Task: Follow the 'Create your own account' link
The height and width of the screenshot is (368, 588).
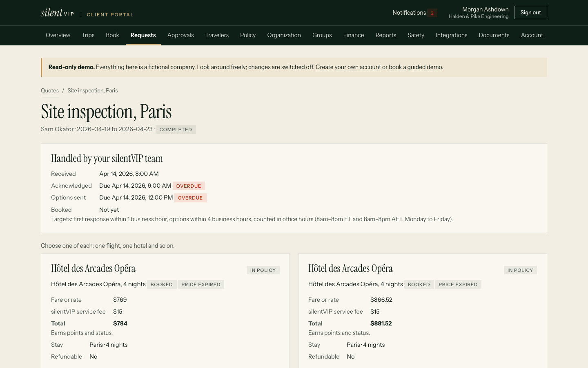Action: pyautogui.click(x=348, y=67)
